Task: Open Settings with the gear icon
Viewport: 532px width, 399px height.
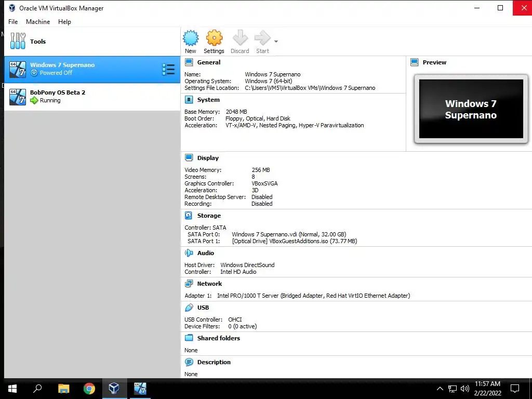Action: [x=214, y=38]
